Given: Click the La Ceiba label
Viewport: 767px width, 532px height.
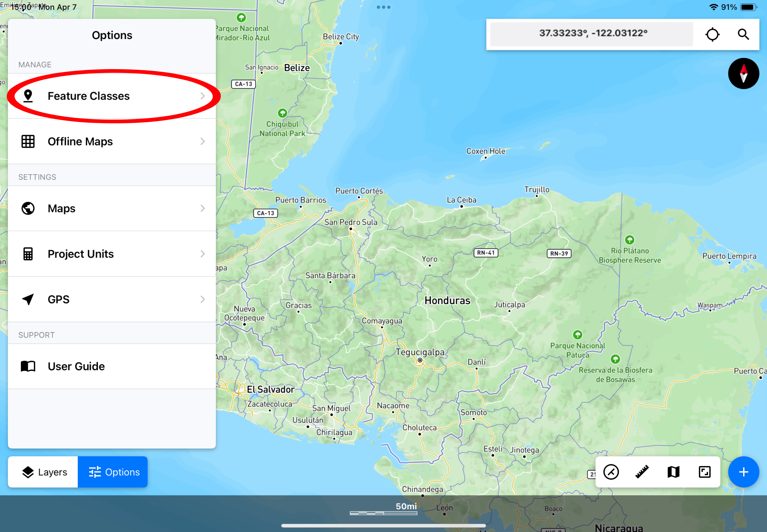Looking at the screenshot, I should pyautogui.click(x=462, y=200).
